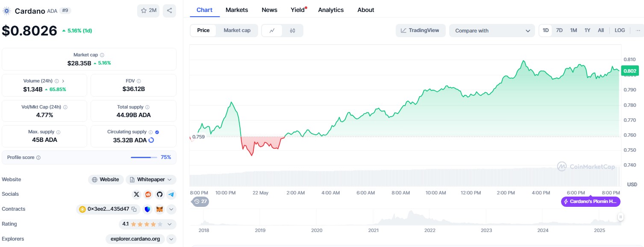The height and width of the screenshot is (247, 644).
Task: Click the Cardano's Plomin event marker
Action: (590, 202)
